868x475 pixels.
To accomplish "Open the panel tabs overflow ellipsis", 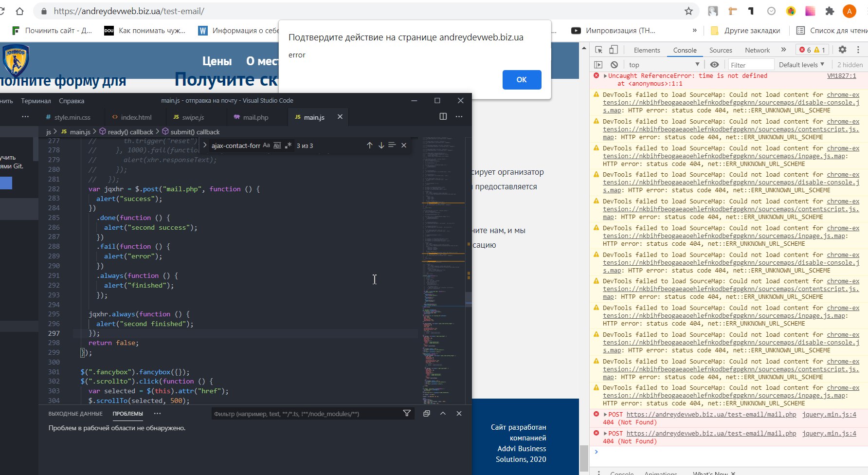I will [157, 413].
